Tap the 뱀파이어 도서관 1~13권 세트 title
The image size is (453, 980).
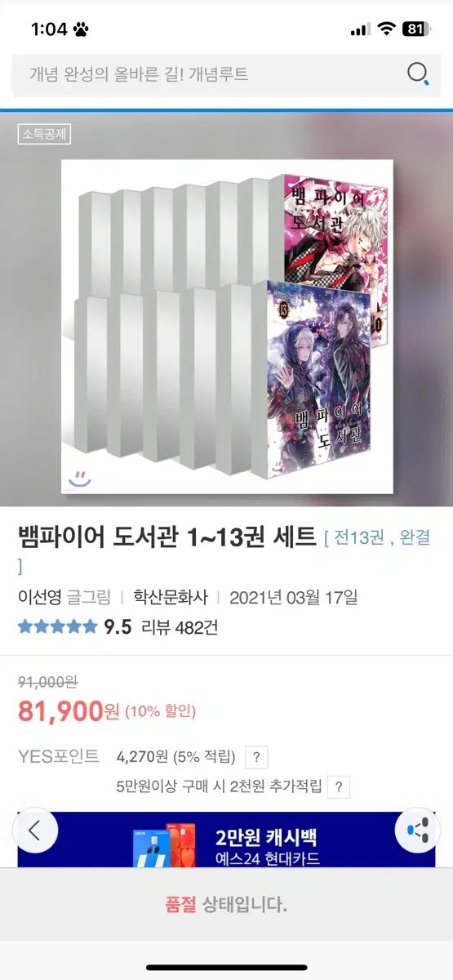coord(167,537)
